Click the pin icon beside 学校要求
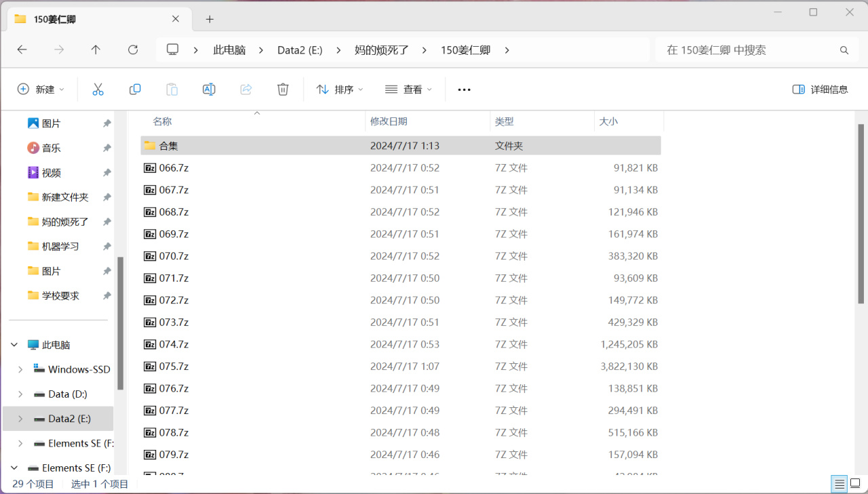This screenshot has width=868, height=494. click(106, 295)
